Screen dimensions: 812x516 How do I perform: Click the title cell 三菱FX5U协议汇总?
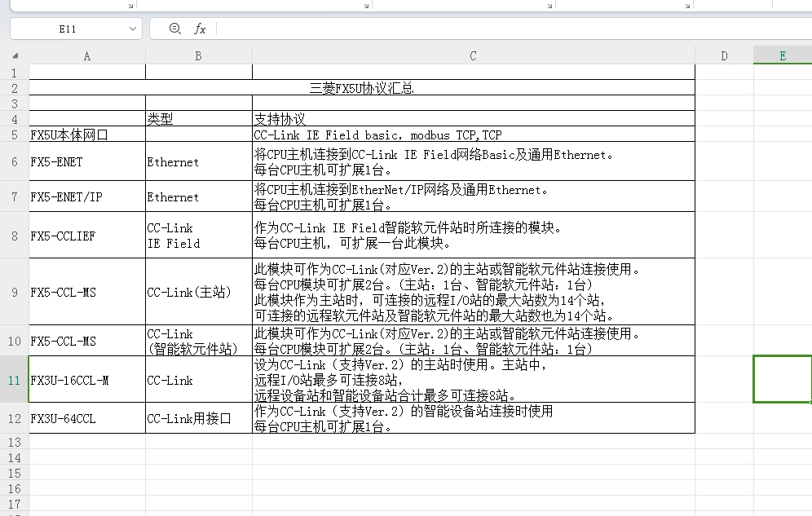[362, 88]
